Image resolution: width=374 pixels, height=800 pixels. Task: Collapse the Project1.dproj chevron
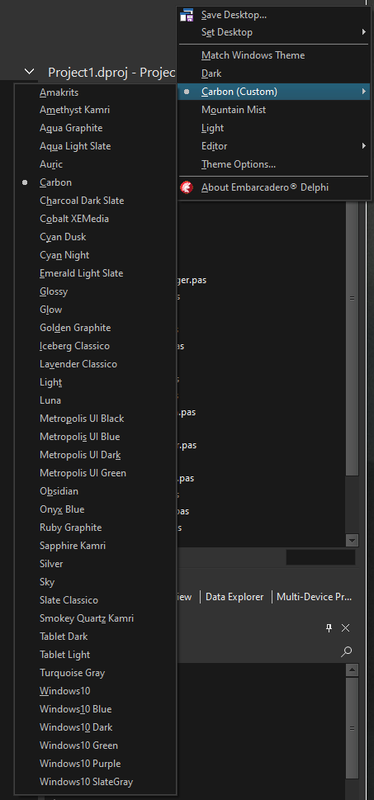pos(30,72)
